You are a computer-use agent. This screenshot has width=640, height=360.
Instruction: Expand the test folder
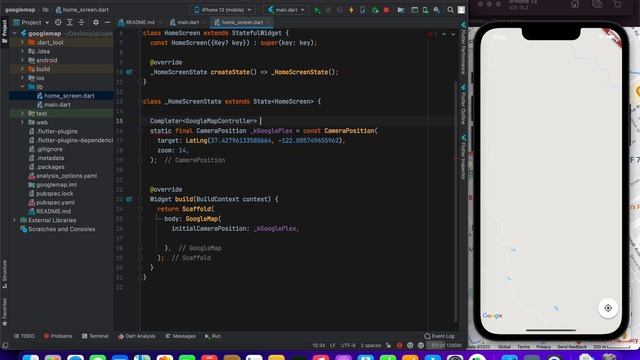coord(22,113)
